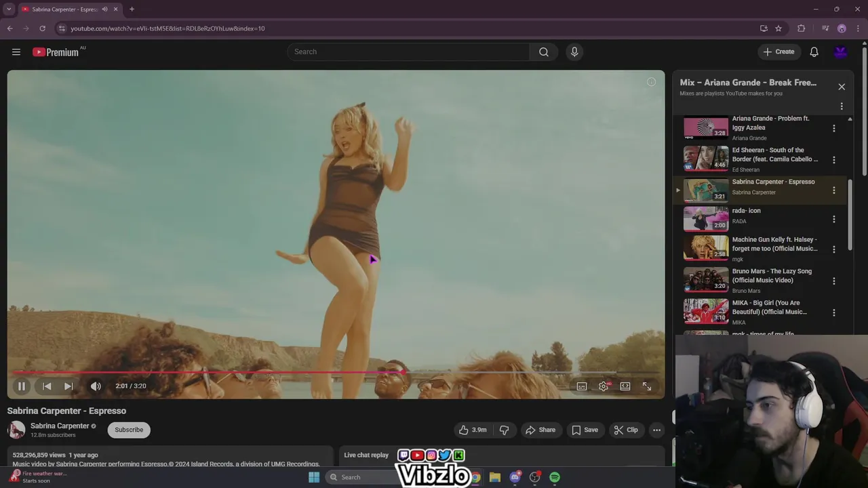Open the account avatar menu

point(841,52)
